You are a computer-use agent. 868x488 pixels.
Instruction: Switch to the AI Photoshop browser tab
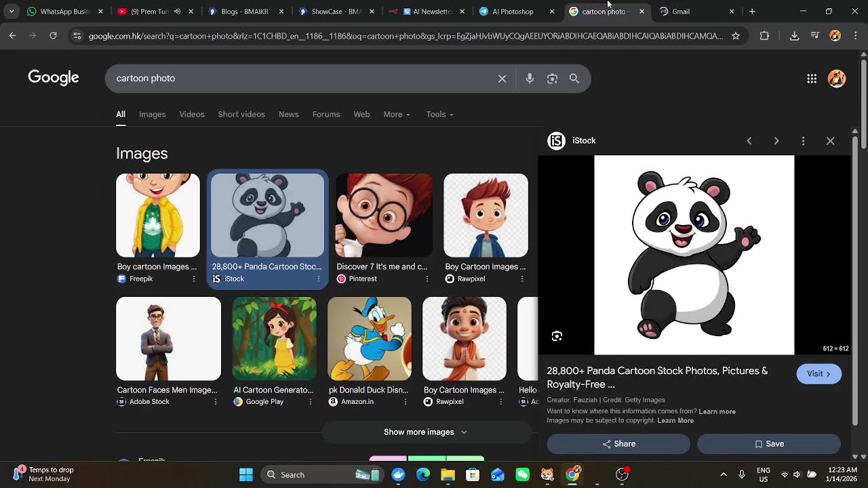click(x=512, y=12)
